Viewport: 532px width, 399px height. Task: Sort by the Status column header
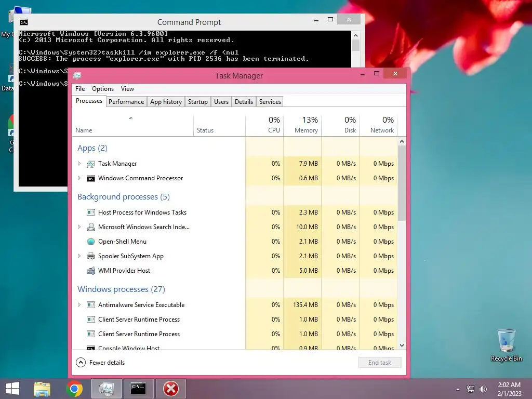(219, 125)
